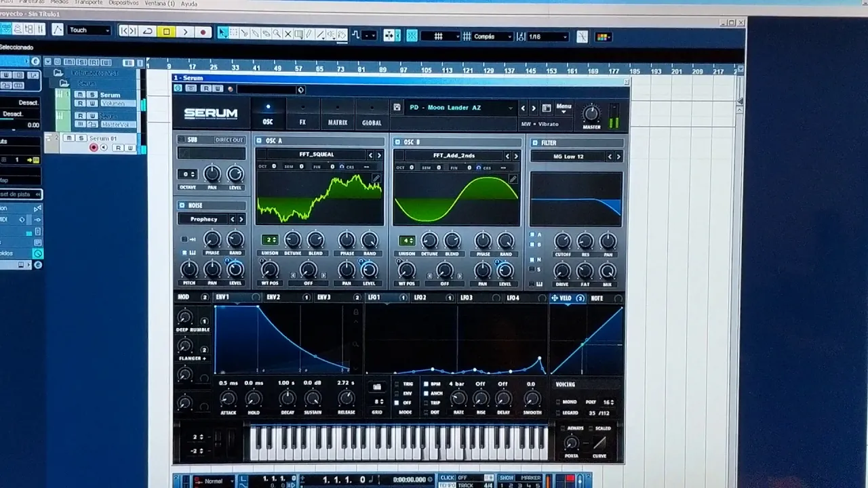Toggle the NOISE oscillator
This screenshot has height=488, width=868.
182,205
